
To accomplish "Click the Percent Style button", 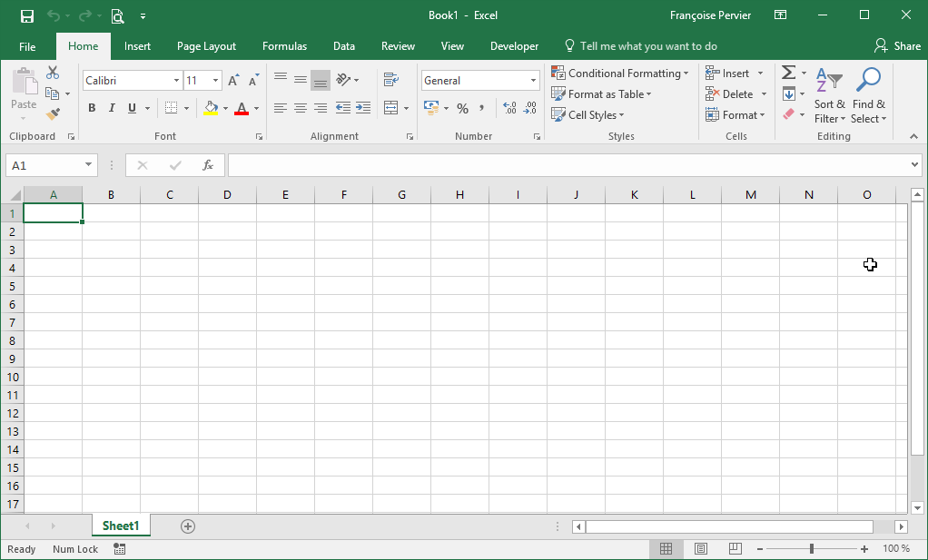I will [x=462, y=108].
